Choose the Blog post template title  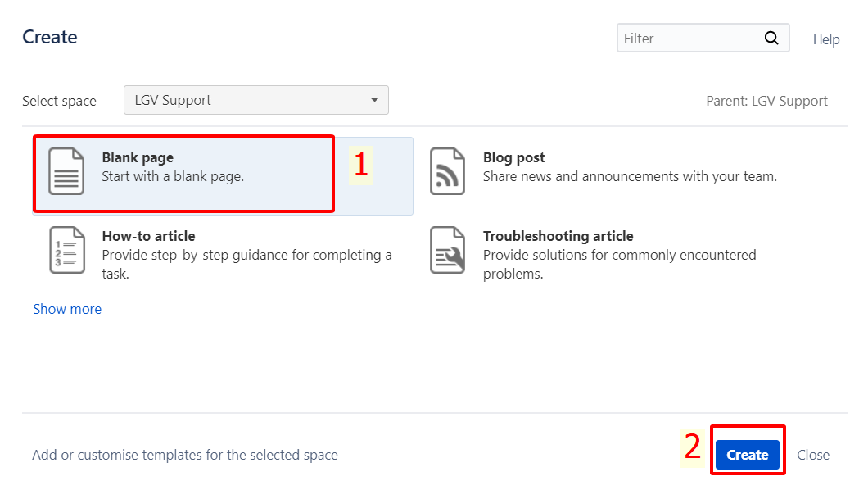pos(513,157)
